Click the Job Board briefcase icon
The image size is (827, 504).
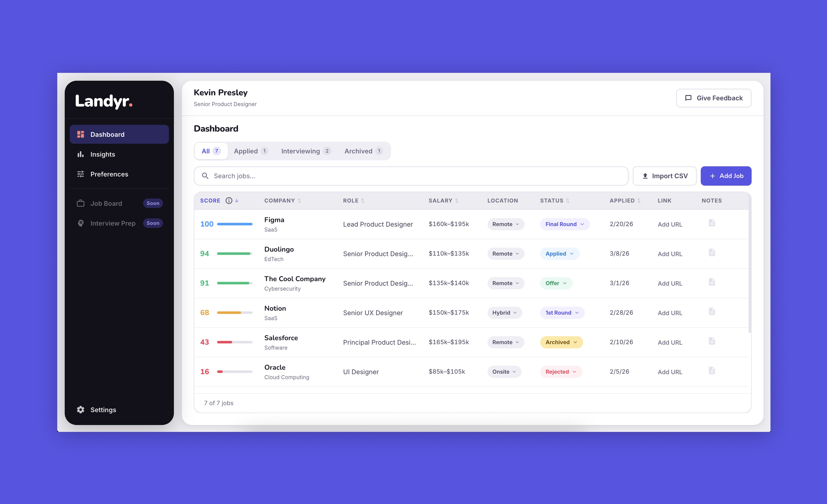81,203
